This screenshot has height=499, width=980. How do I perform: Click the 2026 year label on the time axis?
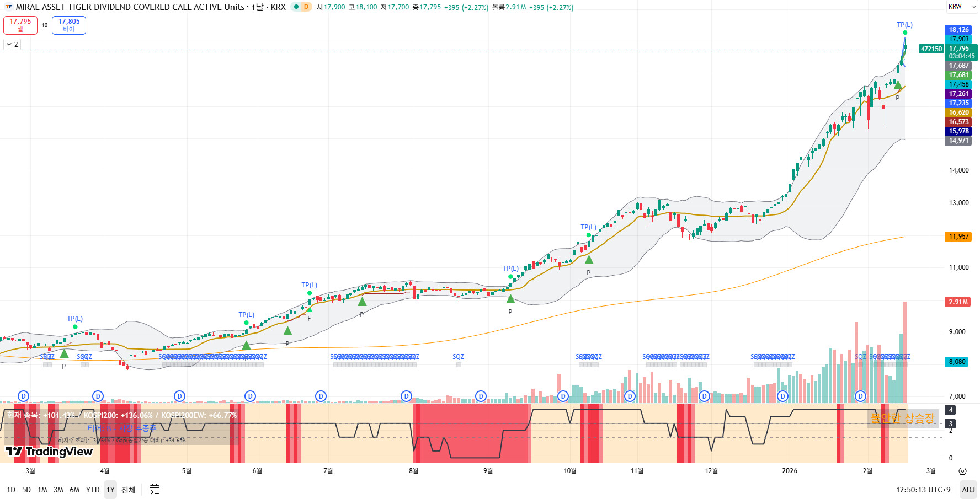pyautogui.click(x=790, y=471)
